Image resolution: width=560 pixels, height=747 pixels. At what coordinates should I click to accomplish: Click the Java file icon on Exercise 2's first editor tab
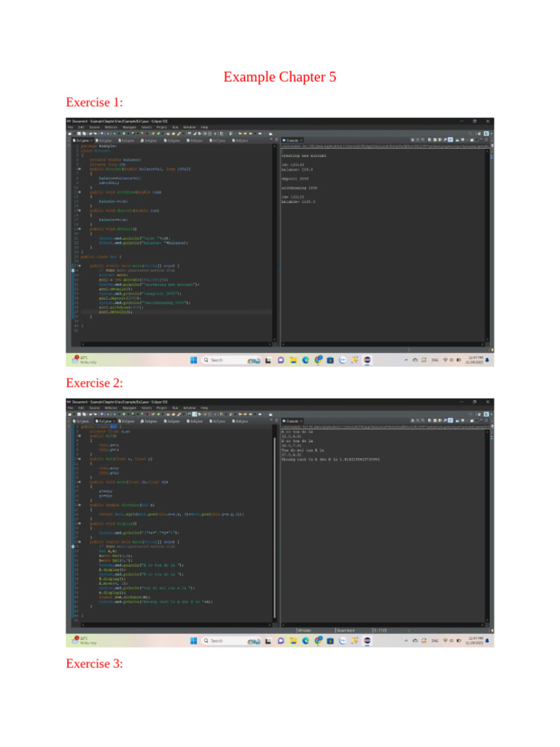coord(71,421)
